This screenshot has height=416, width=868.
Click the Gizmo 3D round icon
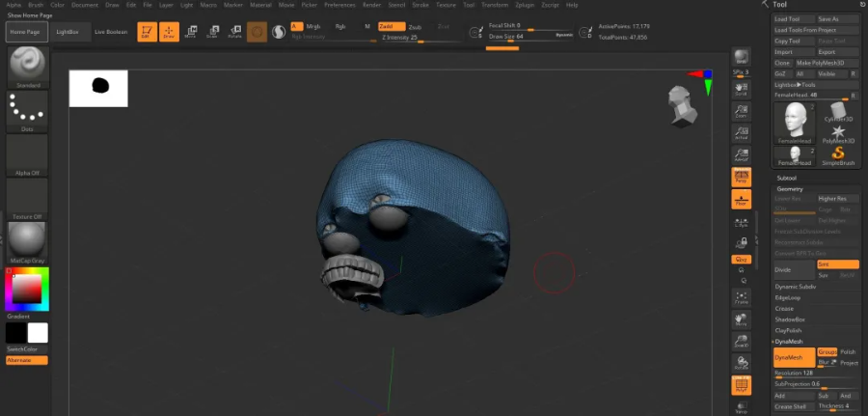coord(257,32)
